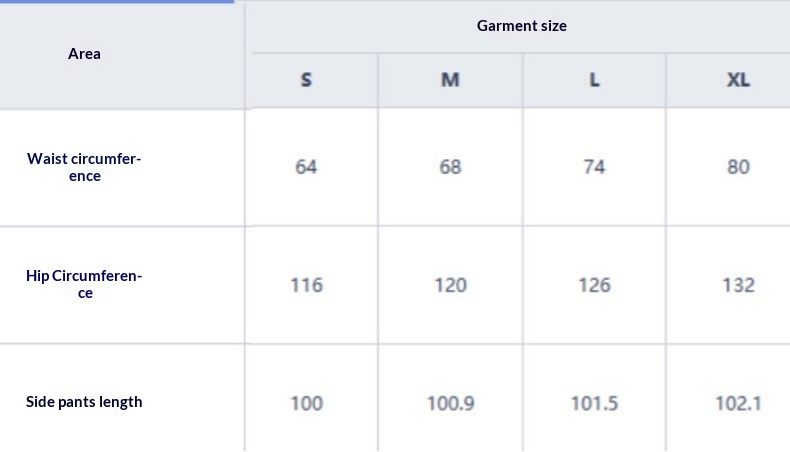This screenshot has height=452, width=790.
Task: Click waist value 64 for size S
Action: [306, 167]
